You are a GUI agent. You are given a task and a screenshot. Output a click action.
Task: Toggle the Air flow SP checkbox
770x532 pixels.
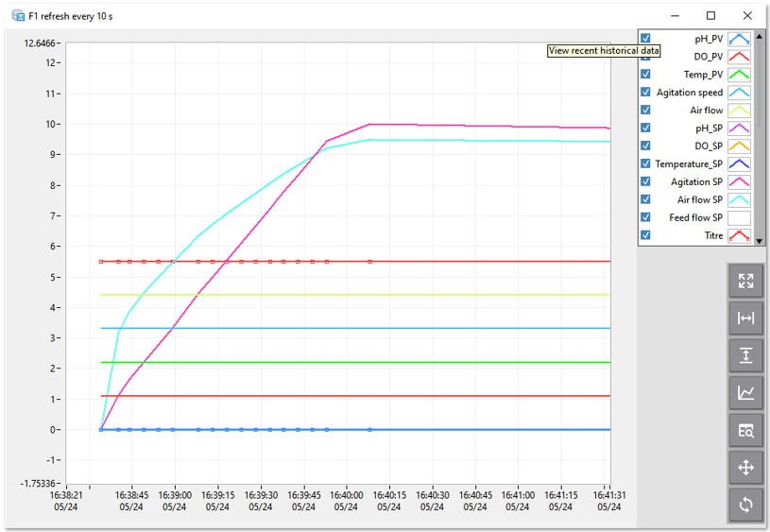point(645,199)
